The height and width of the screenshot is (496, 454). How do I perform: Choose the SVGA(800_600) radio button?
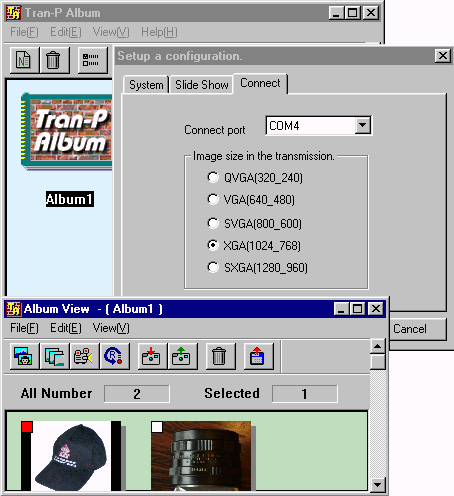[x=213, y=223]
